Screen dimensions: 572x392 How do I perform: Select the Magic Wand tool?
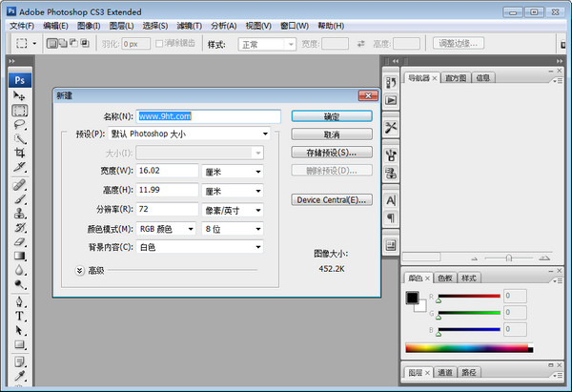coord(19,138)
